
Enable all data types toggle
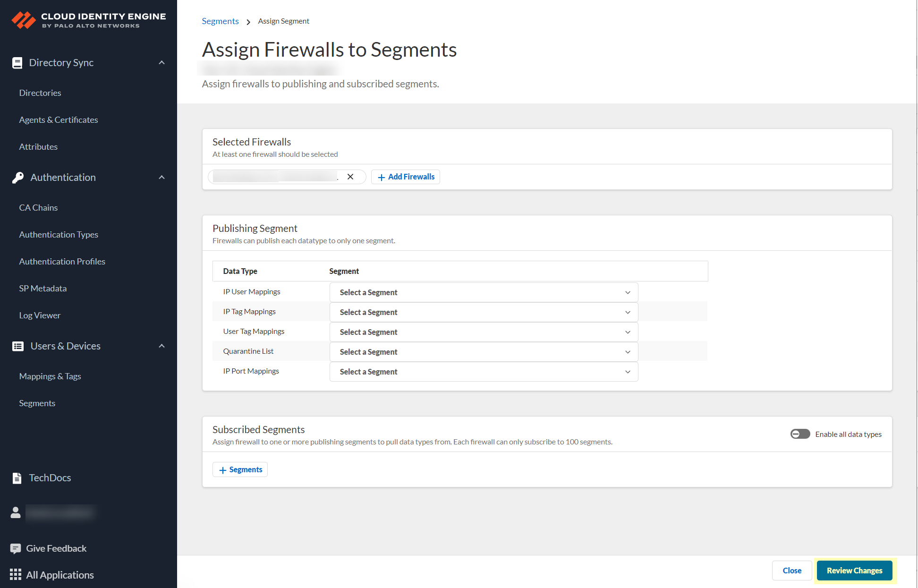click(x=800, y=434)
